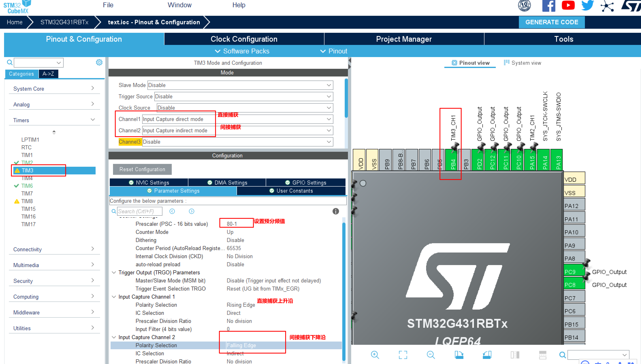Viewport: 641px width, 364px height.
Task: Zoom out of the pinout view
Action: [431, 354]
